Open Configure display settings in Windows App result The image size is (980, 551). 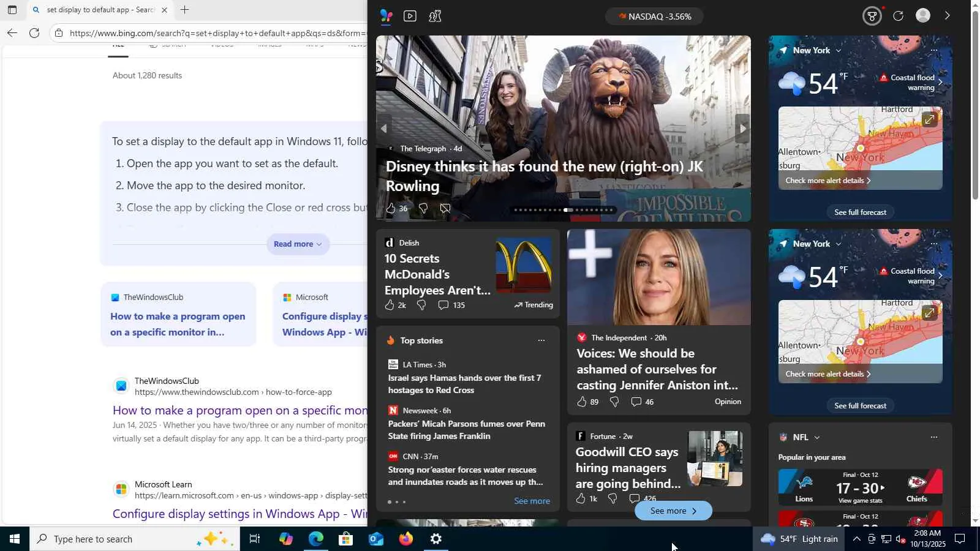240,514
